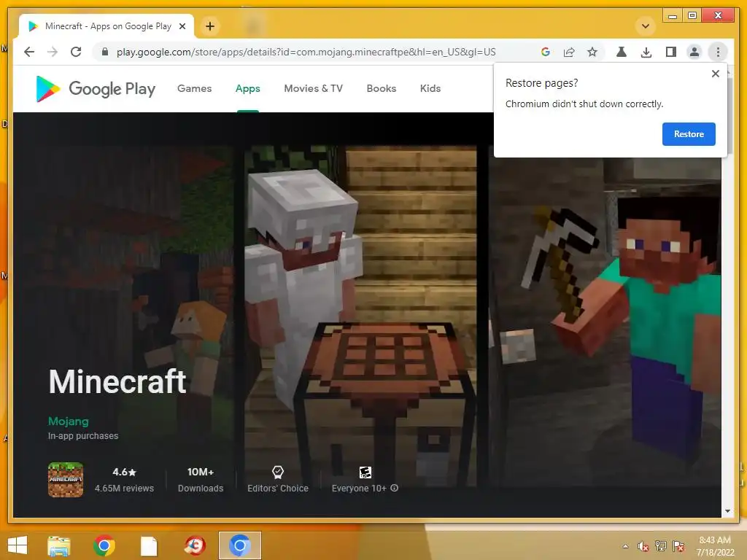Click the page scrollbar down arrow
Image resolution: width=747 pixels, height=560 pixels.
coord(727,511)
